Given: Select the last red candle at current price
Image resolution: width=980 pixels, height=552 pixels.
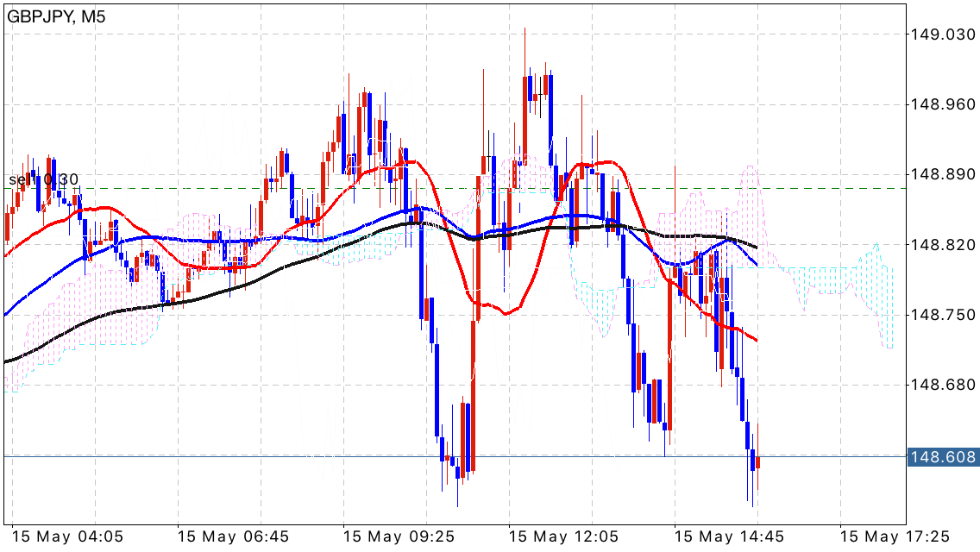Looking at the screenshot, I should 758,462.
